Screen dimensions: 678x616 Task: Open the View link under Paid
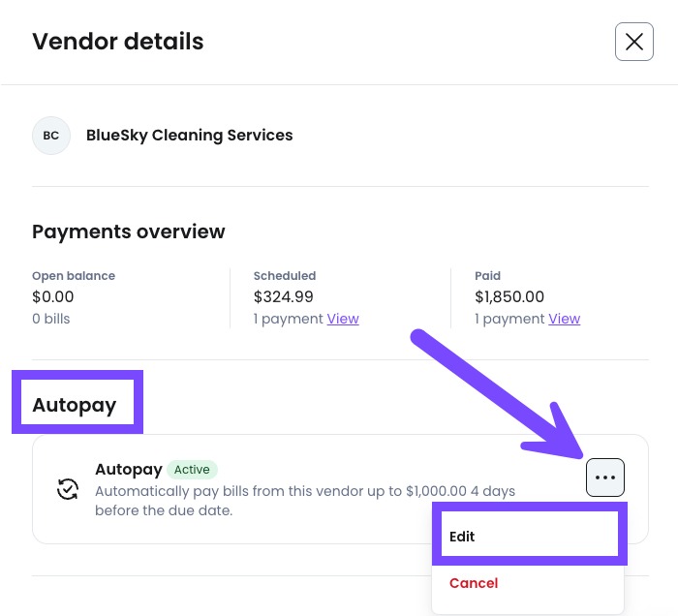565,319
